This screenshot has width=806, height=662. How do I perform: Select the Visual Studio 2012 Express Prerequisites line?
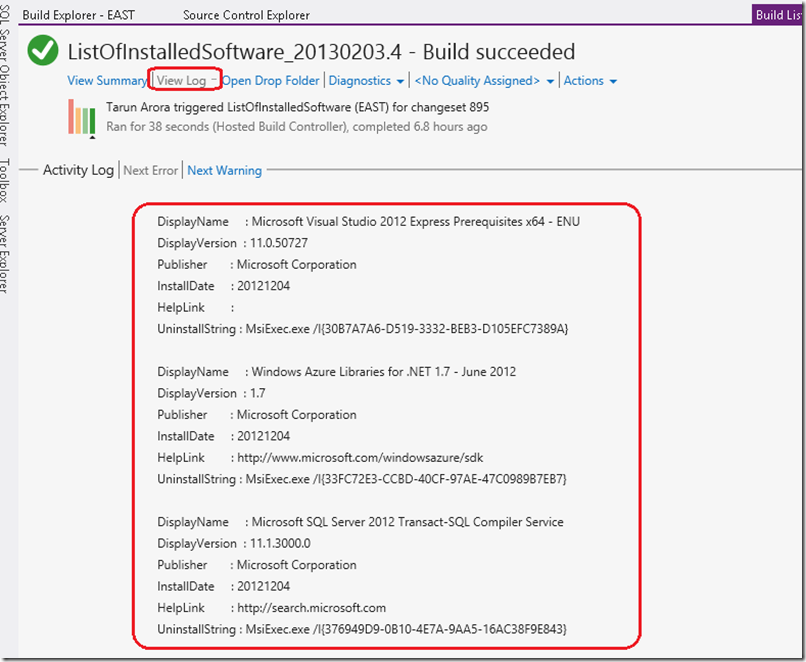point(369,222)
